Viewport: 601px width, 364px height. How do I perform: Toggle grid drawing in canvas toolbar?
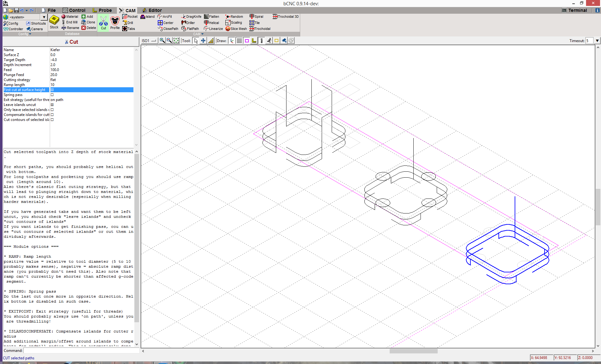point(239,41)
